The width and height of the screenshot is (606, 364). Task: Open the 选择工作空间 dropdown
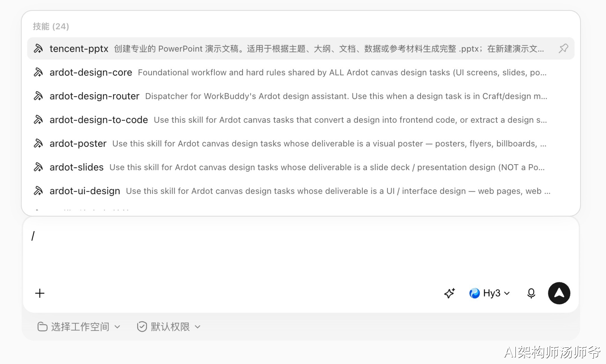(x=79, y=327)
